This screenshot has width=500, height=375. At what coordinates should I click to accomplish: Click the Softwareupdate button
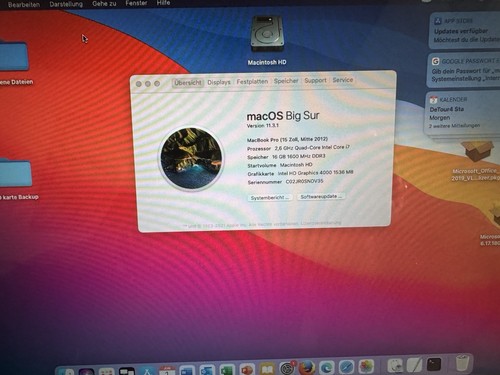(321, 197)
